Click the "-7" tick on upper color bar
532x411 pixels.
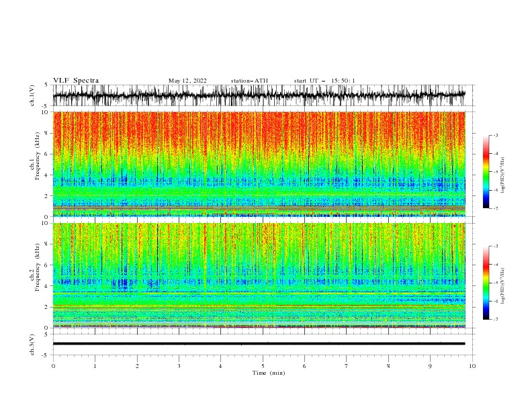pos(496,208)
